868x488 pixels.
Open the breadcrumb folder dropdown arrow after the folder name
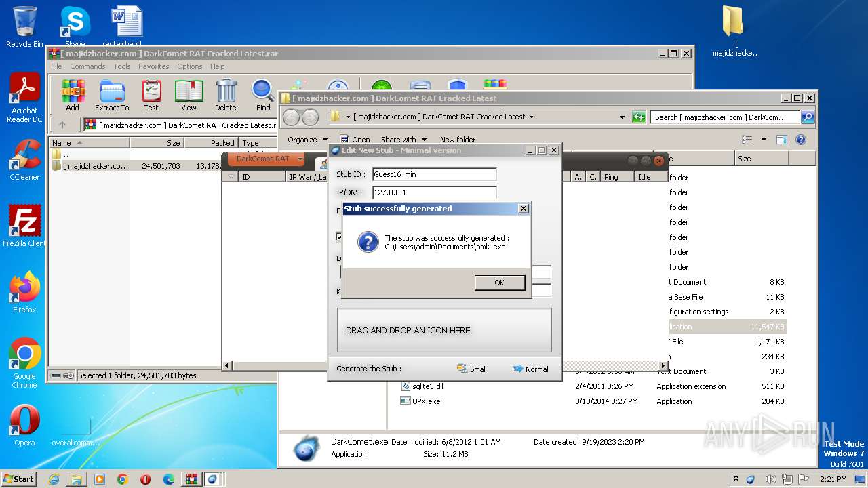click(531, 117)
